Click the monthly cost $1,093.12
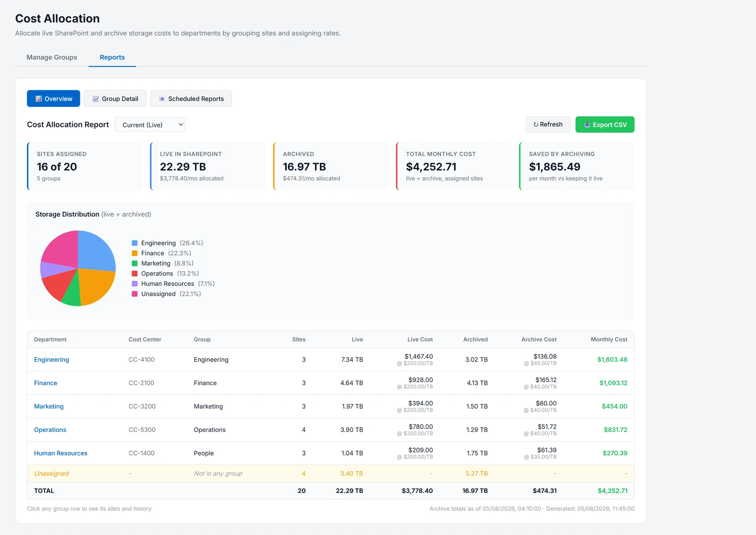Viewport: 756px width, 535px height. (x=613, y=383)
